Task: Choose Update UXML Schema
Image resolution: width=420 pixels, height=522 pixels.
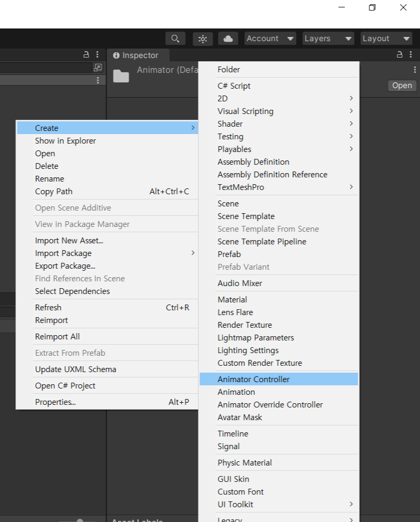Action: point(108,369)
